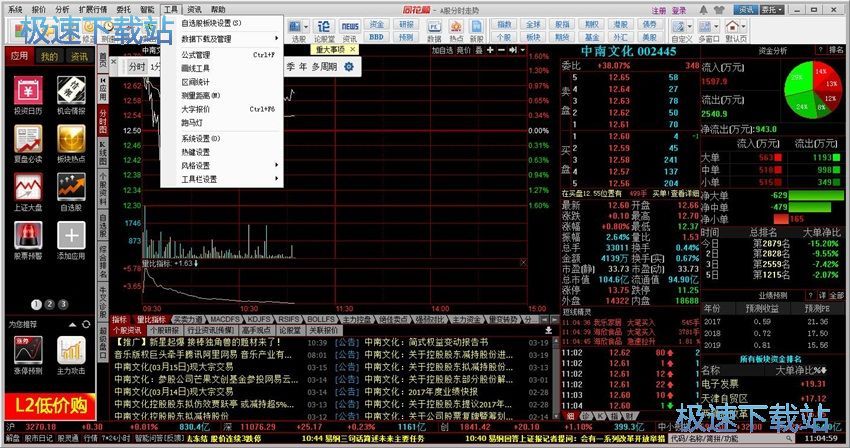Click the 注册 register link
The height and width of the screenshot is (448, 850).
tap(659, 10)
